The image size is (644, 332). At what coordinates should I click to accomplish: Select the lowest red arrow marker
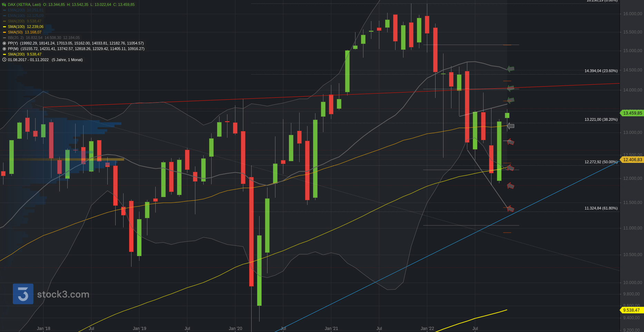pyautogui.click(x=511, y=209)
